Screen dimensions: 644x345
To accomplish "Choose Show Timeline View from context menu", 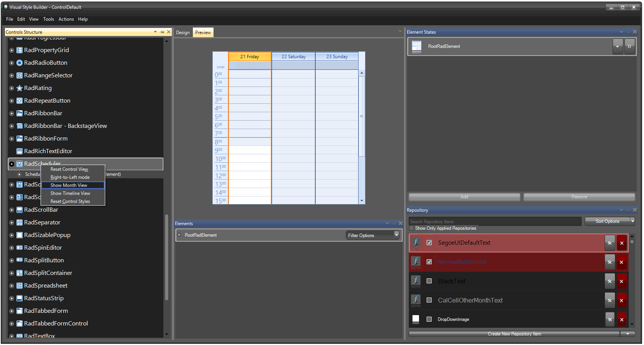I will coord(73,193).
